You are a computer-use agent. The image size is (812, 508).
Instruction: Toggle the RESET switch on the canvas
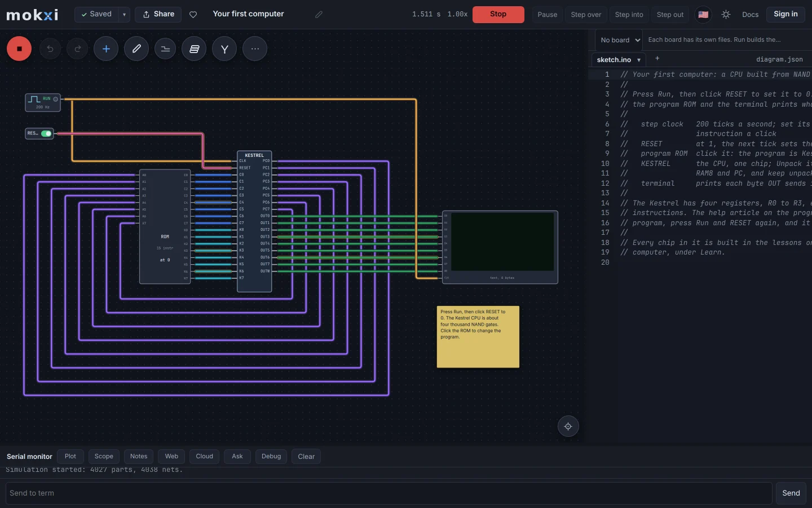pos(46,134)
